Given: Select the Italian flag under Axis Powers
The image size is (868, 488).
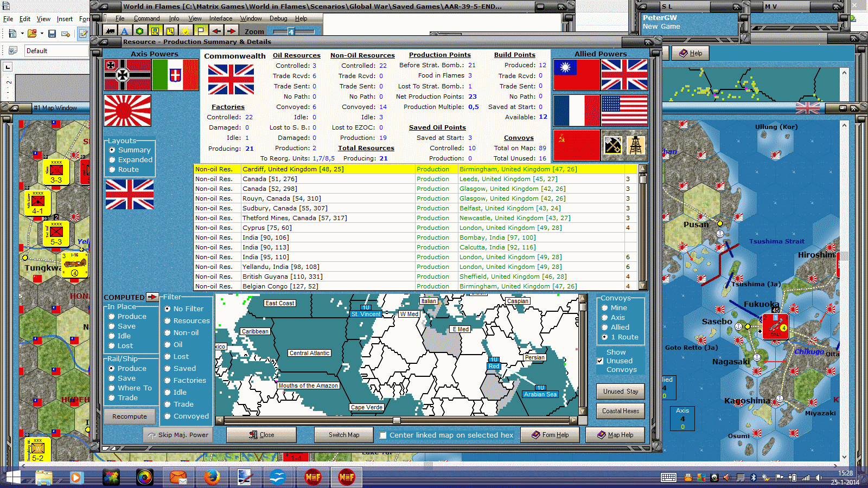Looking at the screenshot, I should click(175, 75).
